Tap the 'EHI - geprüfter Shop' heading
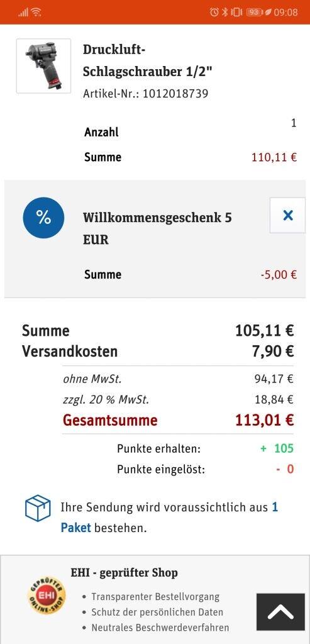 point(125,572)
